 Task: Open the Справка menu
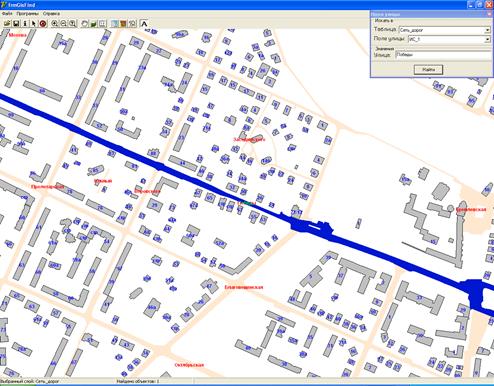point(51,14)
